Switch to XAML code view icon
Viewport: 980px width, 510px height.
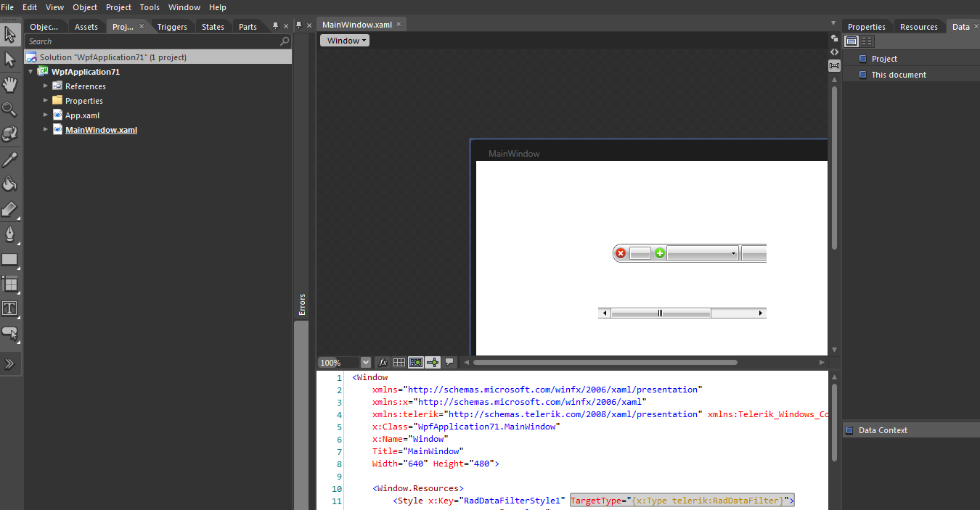[x=834, y=52]
